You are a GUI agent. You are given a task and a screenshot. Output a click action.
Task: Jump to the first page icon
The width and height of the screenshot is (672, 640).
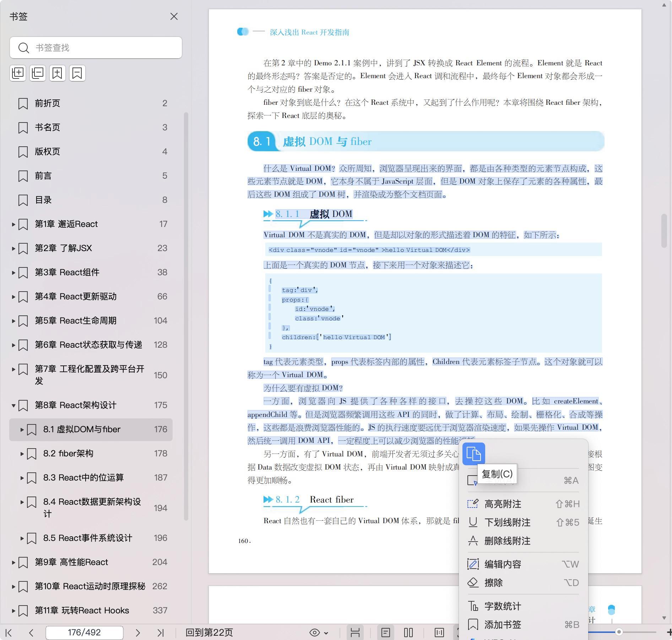9,633
